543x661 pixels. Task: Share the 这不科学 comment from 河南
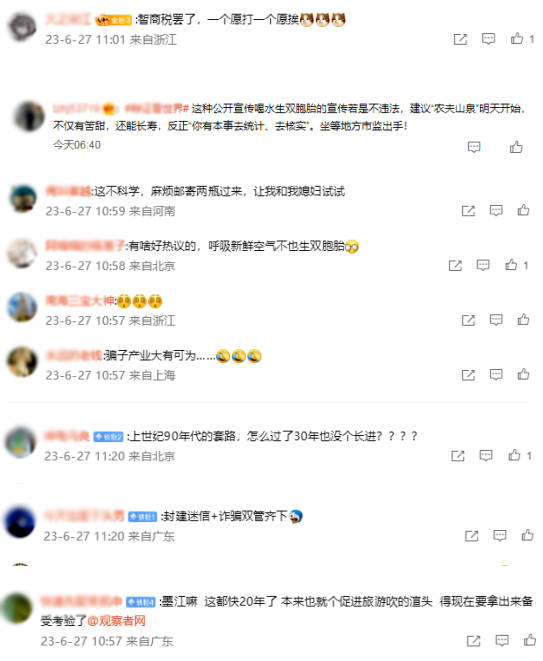[x=468, y=211]
